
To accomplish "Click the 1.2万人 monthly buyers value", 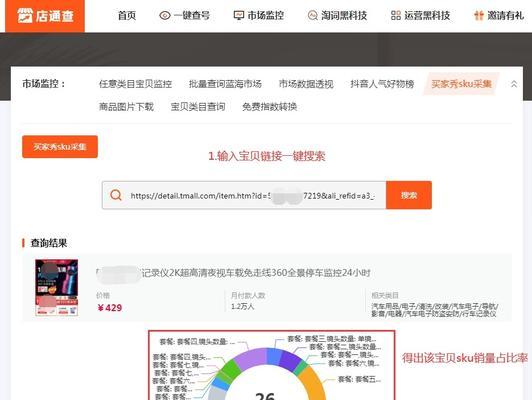I will [x=242, y=306].
